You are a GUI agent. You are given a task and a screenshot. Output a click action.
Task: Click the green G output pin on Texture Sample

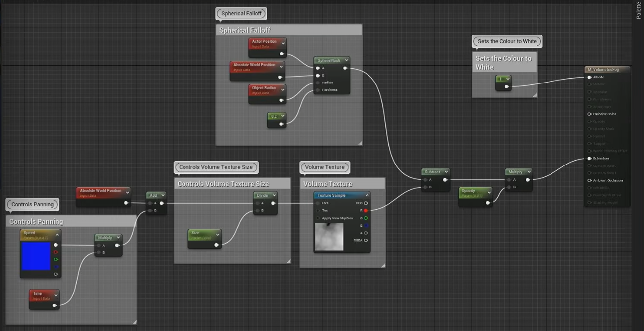tap(366, 218)
